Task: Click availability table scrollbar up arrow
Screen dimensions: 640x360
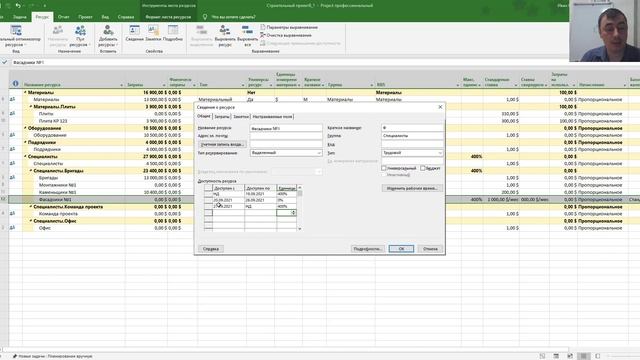Action: (300, 187)
